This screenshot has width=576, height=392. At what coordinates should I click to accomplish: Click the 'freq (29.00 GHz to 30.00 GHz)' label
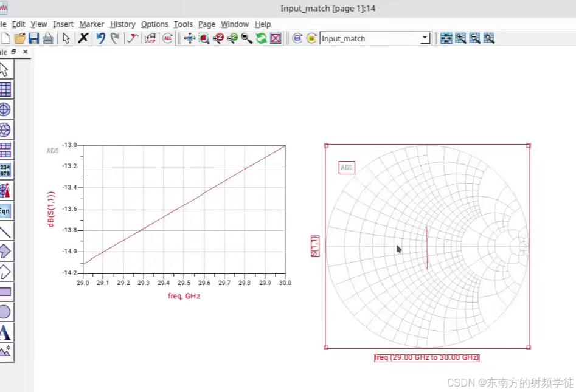pos(427,357)
